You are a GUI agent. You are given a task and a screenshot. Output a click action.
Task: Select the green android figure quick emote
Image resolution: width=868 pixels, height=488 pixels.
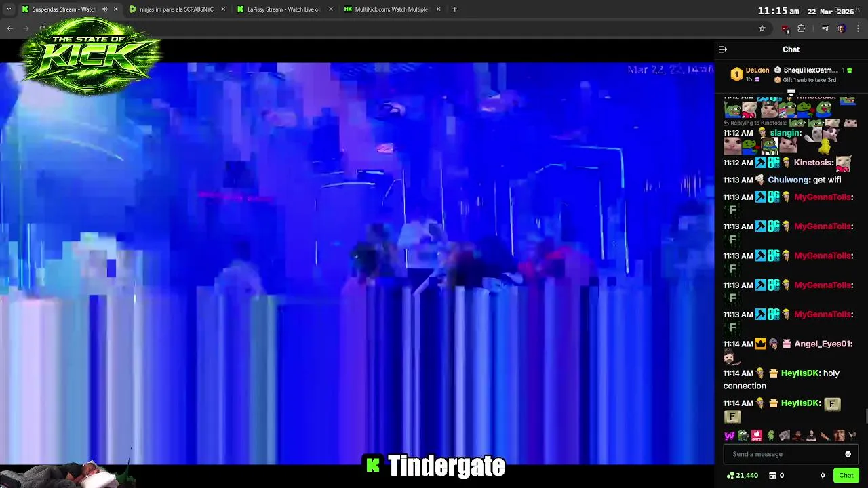770,436
